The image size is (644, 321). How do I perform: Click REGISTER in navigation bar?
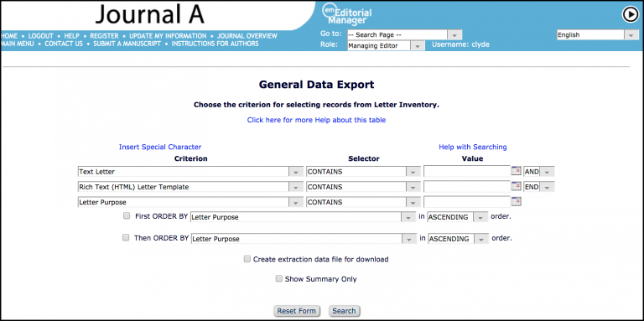(104, 36)
